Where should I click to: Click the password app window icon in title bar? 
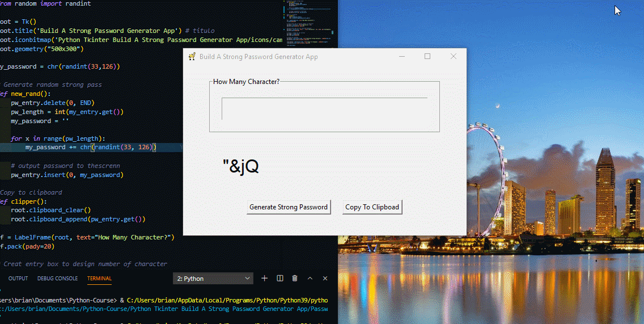point(192,57)
